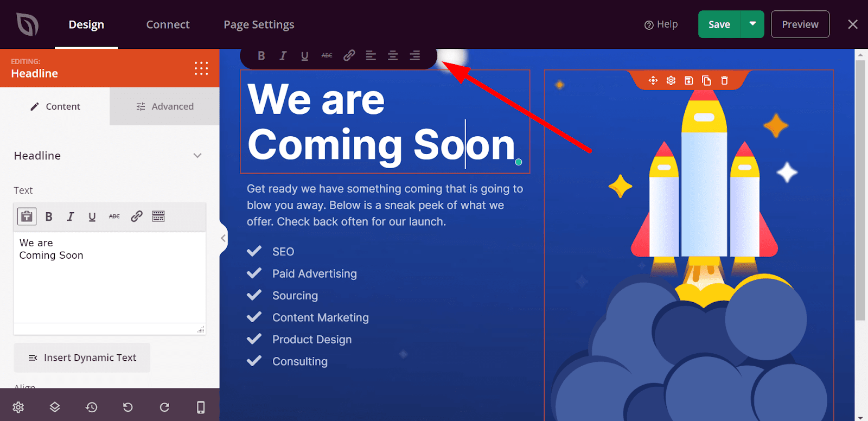
Task: Apply italic in sidebar text editor
Action: 71,216
